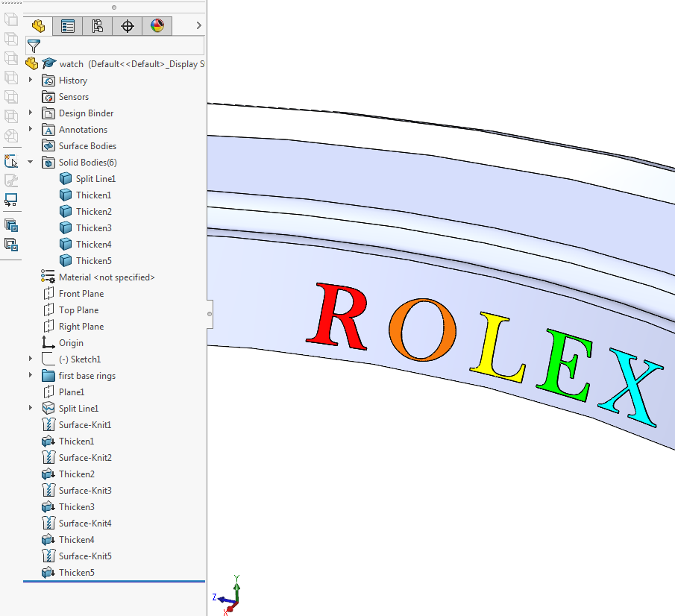The image size is (675, 616).
Task: Open the FeatureManager Design Tree tab
Action: coord(38,26)
